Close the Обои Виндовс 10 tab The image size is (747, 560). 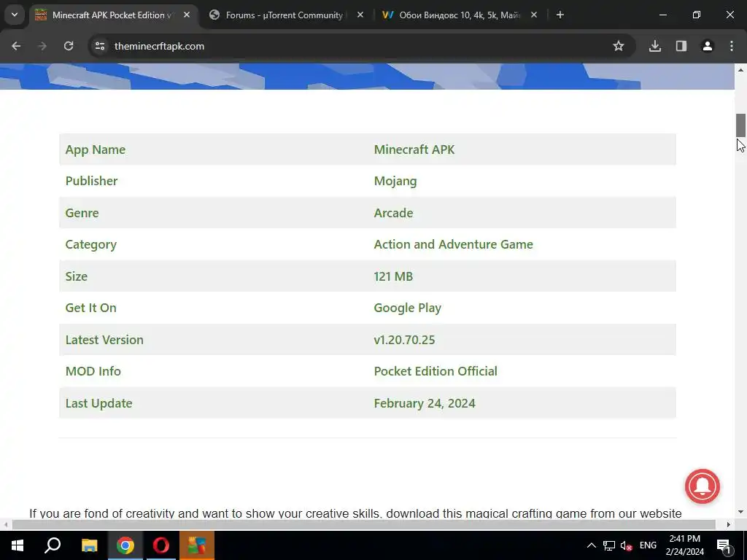pyautogui.click(x=533, y=15)
